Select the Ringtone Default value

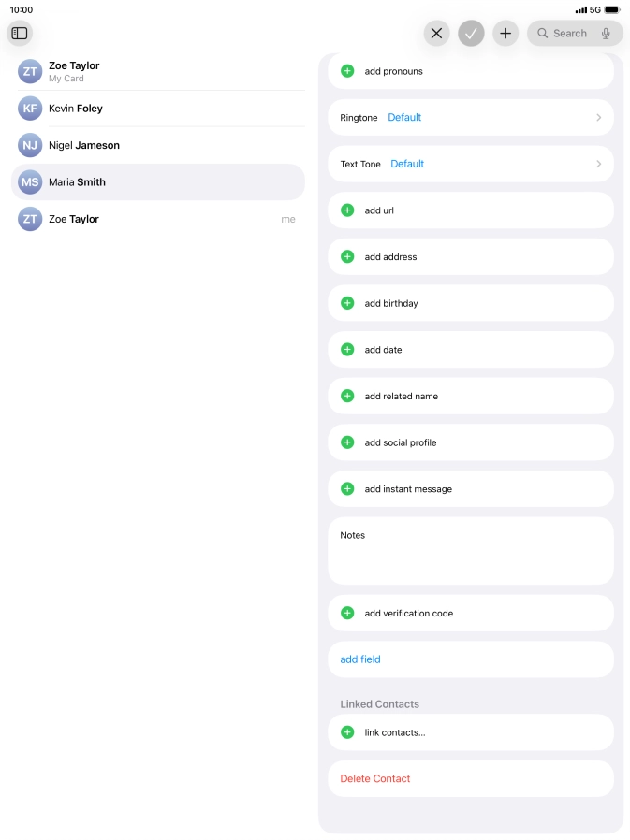point(404,118)
